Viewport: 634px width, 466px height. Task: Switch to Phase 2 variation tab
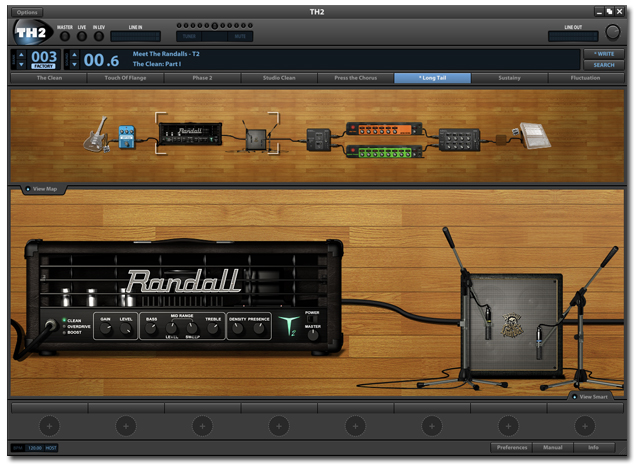[x=202, y=78]
